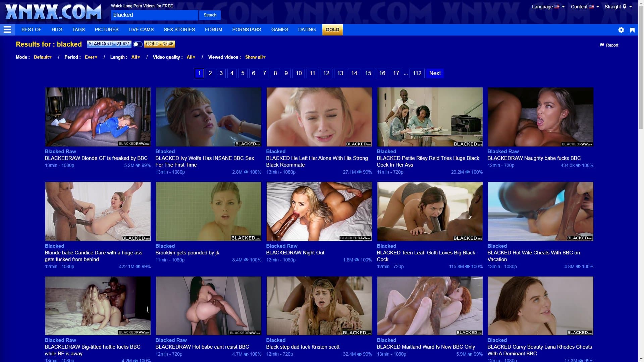The width and height of the screenshot is (644, 362).
Task: Open the Mode Default dropdown
Action: pyautogui.click(x=42, y=57)
